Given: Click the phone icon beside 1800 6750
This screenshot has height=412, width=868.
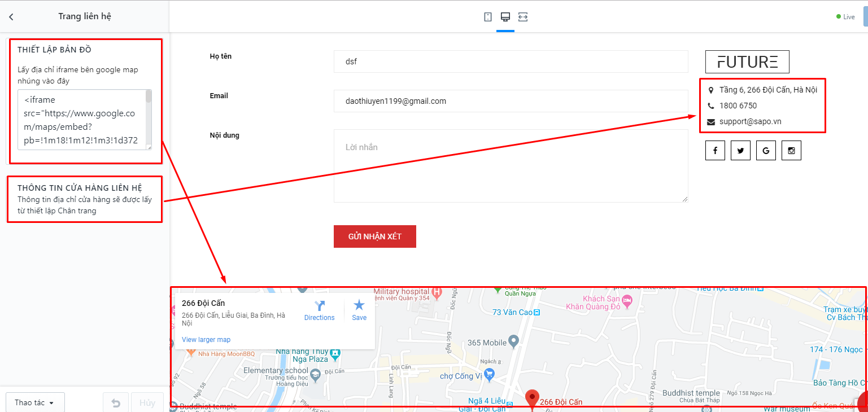Looking at the screenshot, I should 711,106.
